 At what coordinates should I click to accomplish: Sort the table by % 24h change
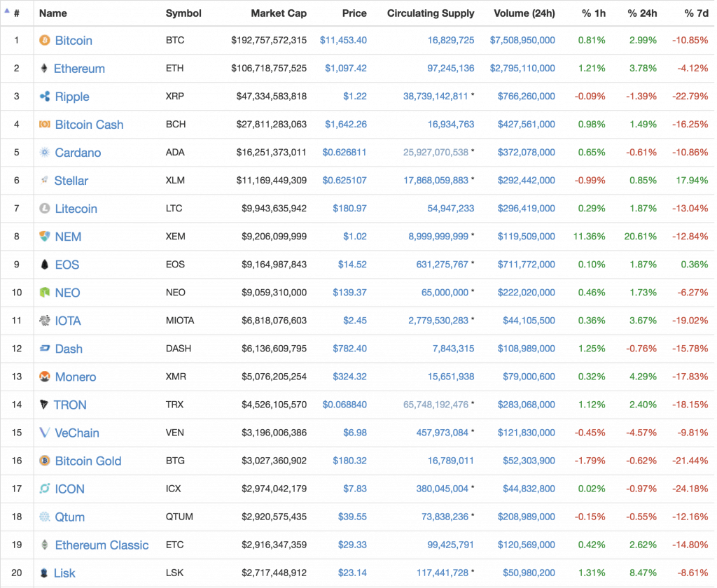pyautogui.click(x=642, y=13)
